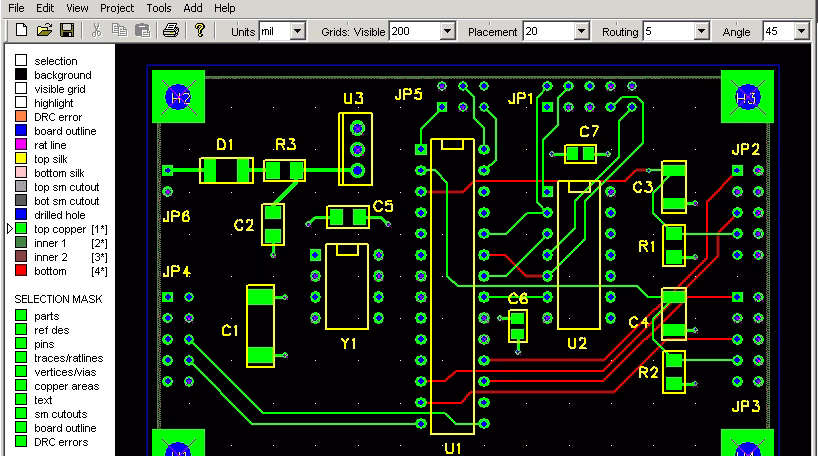Toggle sm cutouts in the selection mask

(x=21, y=413)
